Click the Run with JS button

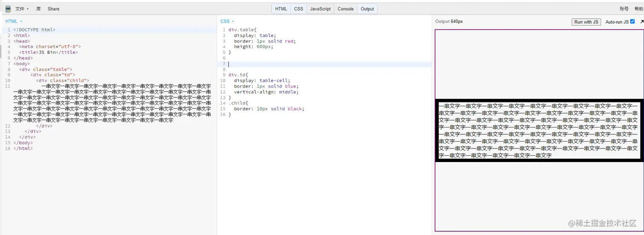pos(586,22)
